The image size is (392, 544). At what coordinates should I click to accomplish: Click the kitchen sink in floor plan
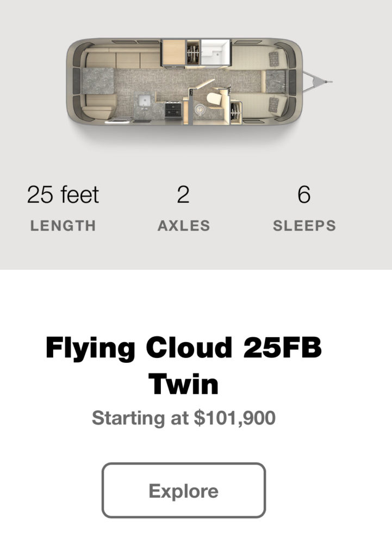pyautogui.click(x=144, y=101)
